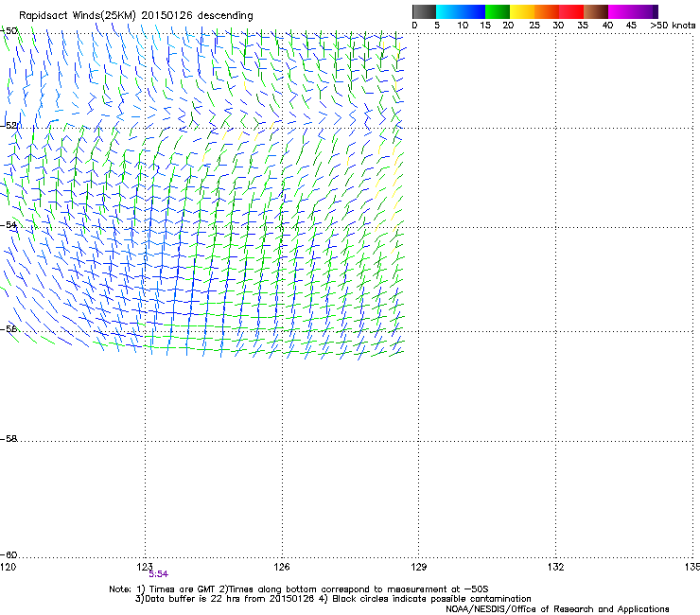Click the red 30-35 knots legend segment
Image resolution: width=700 pixels, height=615 pixels.
(x=571, y=11)
